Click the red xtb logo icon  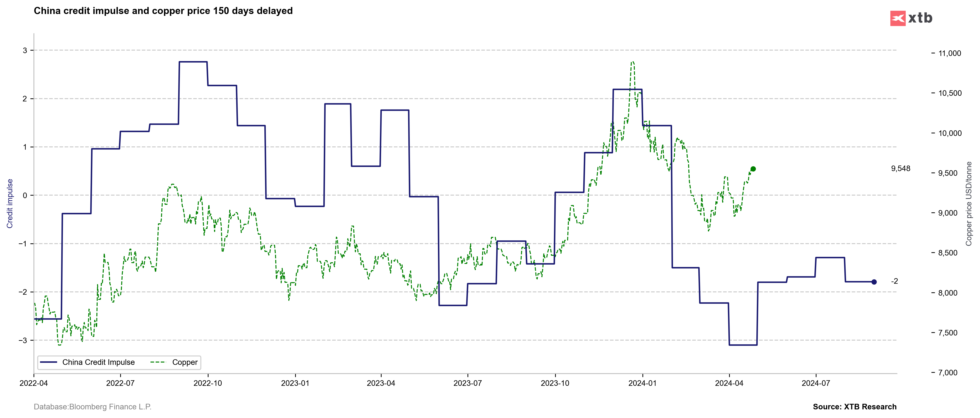pyautogui.click(x=898, y=18)
